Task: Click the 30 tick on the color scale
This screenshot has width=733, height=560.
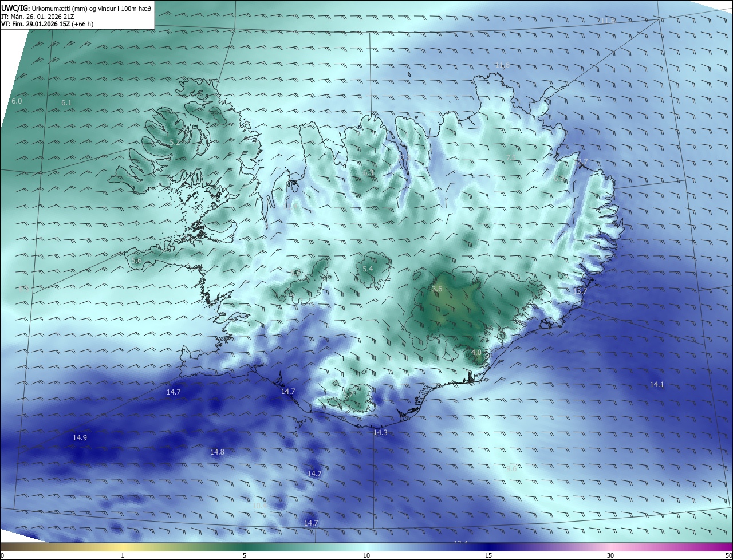Action: tap(610, 555)
